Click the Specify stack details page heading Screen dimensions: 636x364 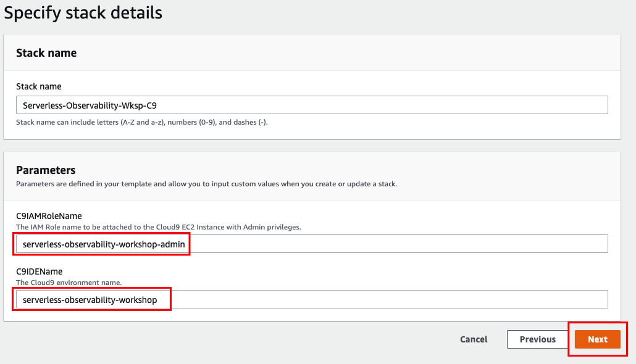point(83,13)
